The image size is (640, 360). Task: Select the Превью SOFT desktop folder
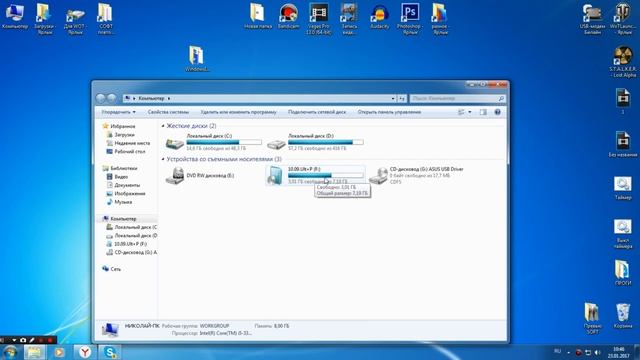point(592,318)
